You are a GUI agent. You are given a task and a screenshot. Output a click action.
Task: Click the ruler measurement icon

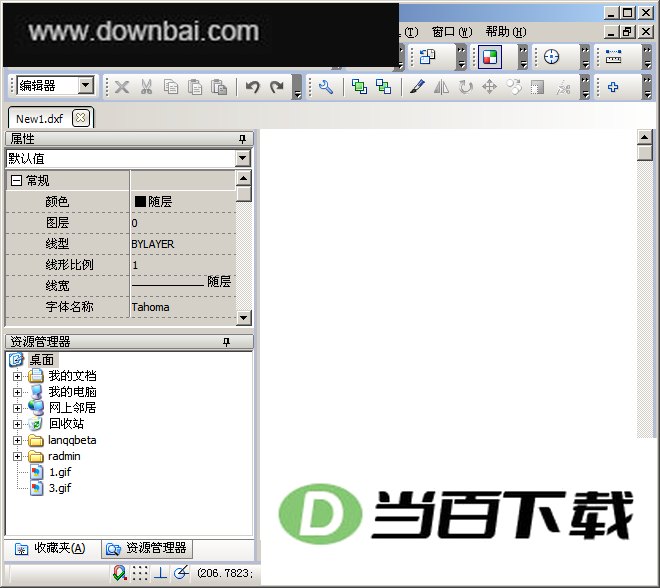[613, 56]
